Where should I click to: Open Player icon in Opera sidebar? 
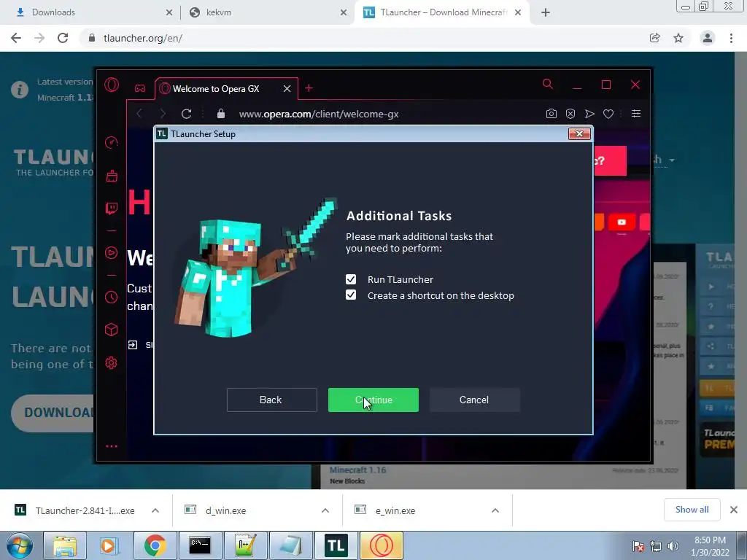111,252
